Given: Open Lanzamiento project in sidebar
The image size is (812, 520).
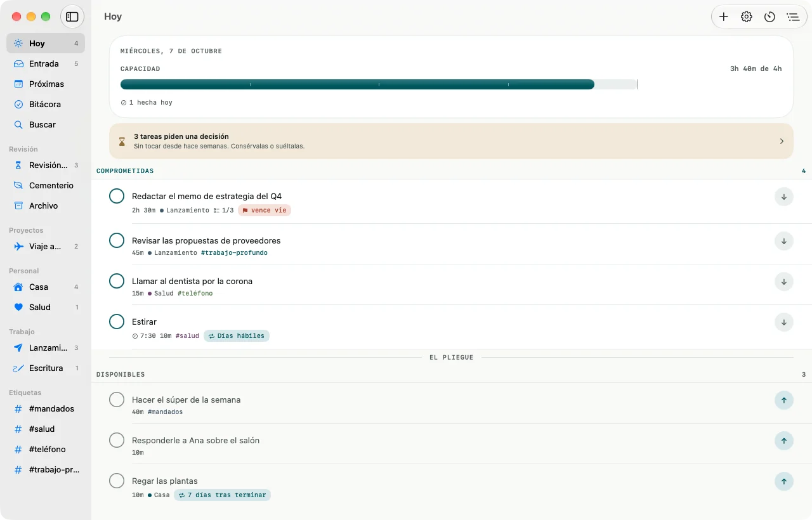Looking at the screenshot, I should (x=46, y=348).
